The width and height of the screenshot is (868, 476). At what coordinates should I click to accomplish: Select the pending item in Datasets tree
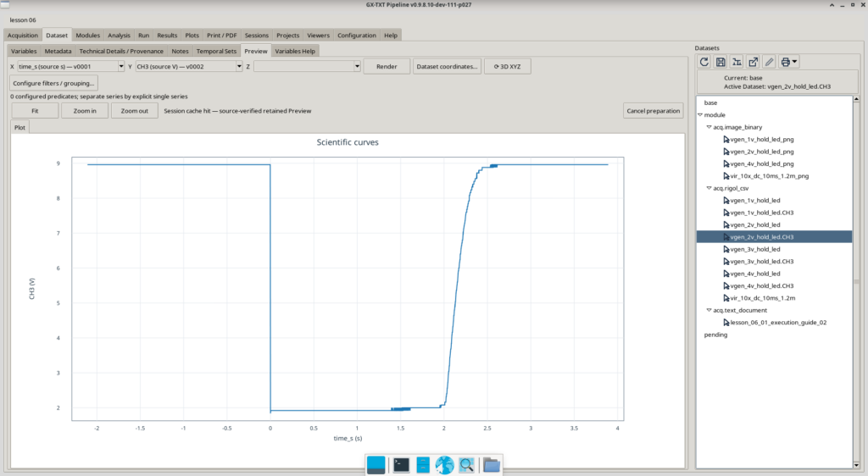[715, 335]
